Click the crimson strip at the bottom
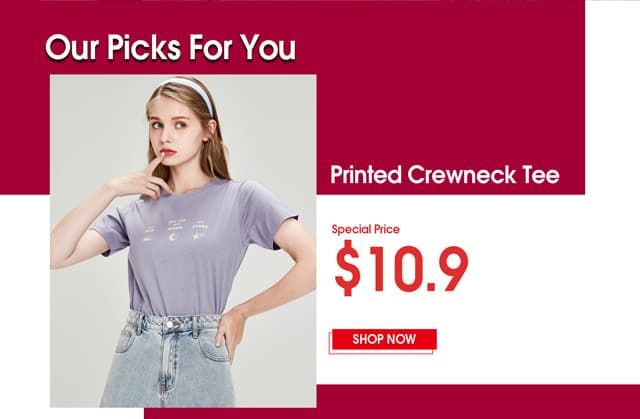Screen dimensions: 640x419 pos(392,401)
